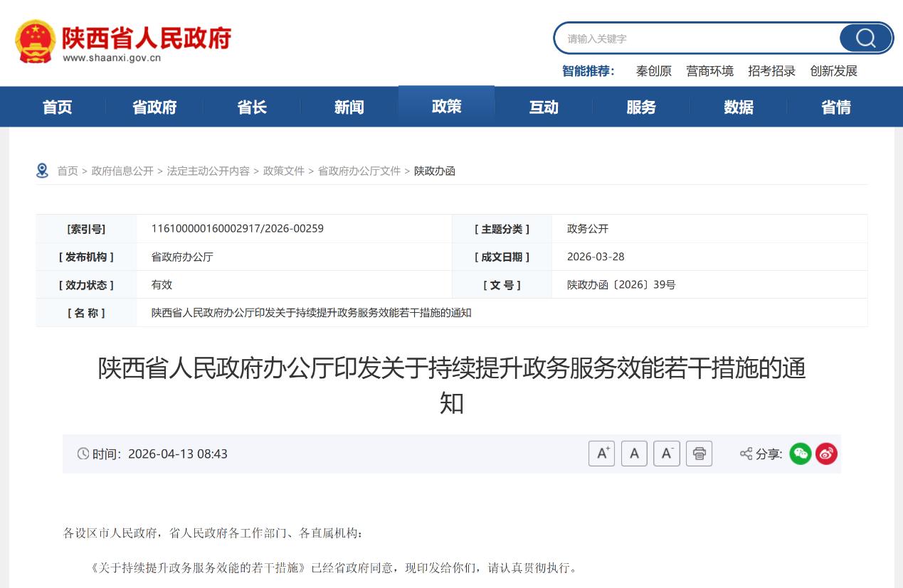Open the 服务 navigation tab
The image size is (903, 588).
[x=641, y=107]
